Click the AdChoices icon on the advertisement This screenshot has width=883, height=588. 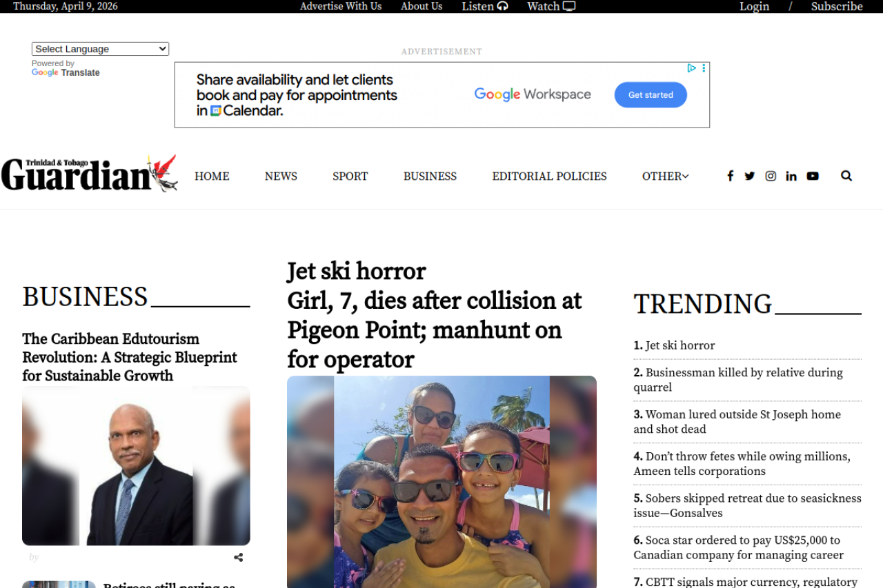[691, 68]
